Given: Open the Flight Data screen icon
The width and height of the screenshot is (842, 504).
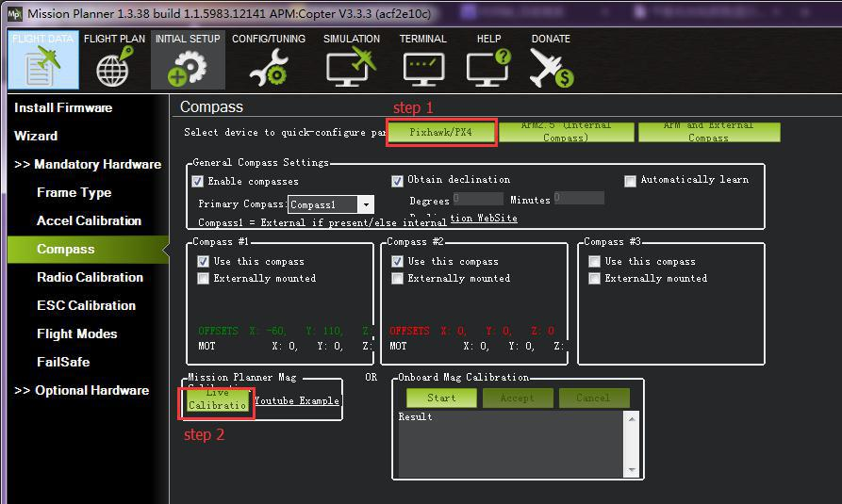Looking at the screenshot, I should pyautogui.click(x=41, y=67).
